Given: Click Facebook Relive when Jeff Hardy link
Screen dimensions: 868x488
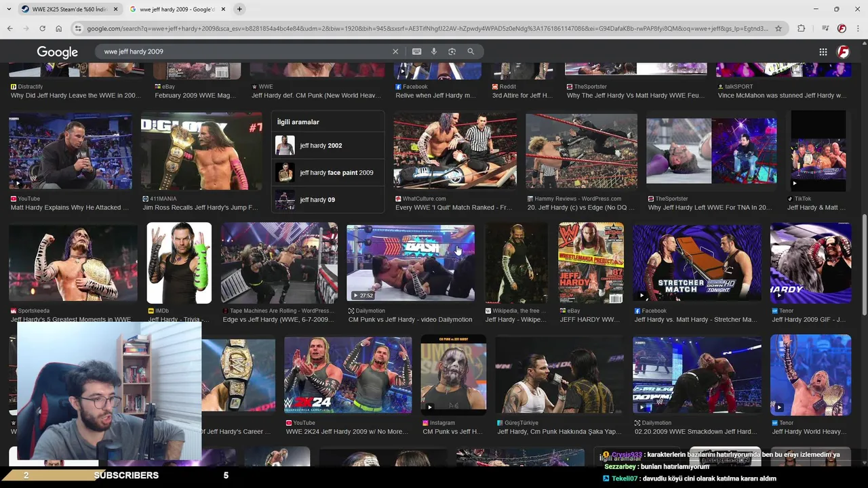Looking at the screenshot, I should 435,96.
